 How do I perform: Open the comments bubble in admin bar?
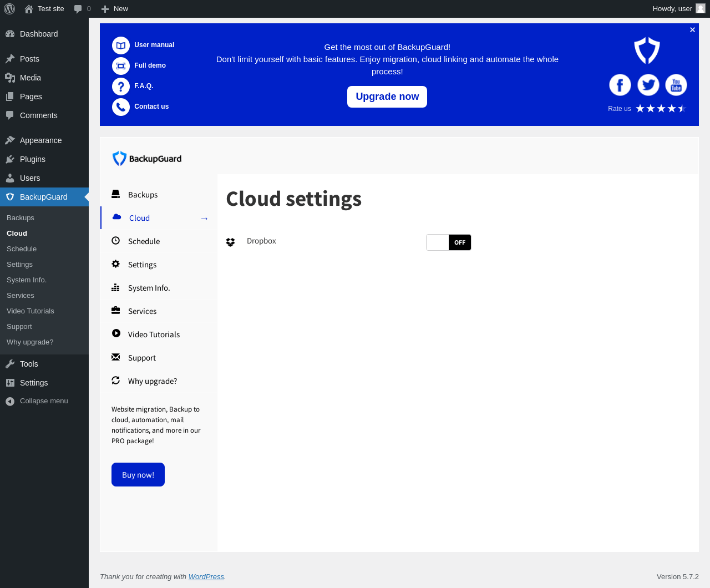click(82, 9)
